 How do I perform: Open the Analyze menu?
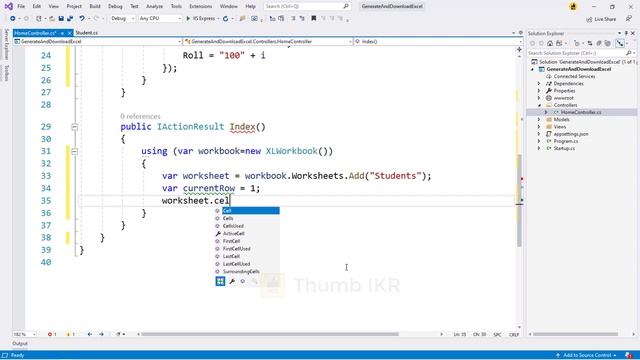coord(154,6)
